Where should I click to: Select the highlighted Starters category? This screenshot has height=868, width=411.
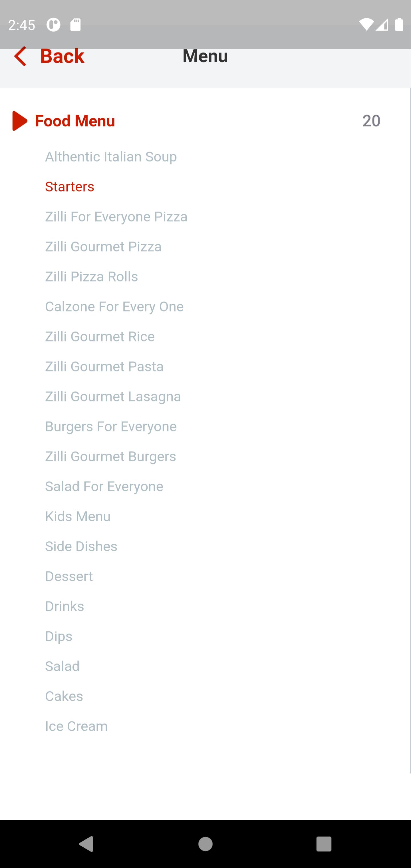(70, 187)
